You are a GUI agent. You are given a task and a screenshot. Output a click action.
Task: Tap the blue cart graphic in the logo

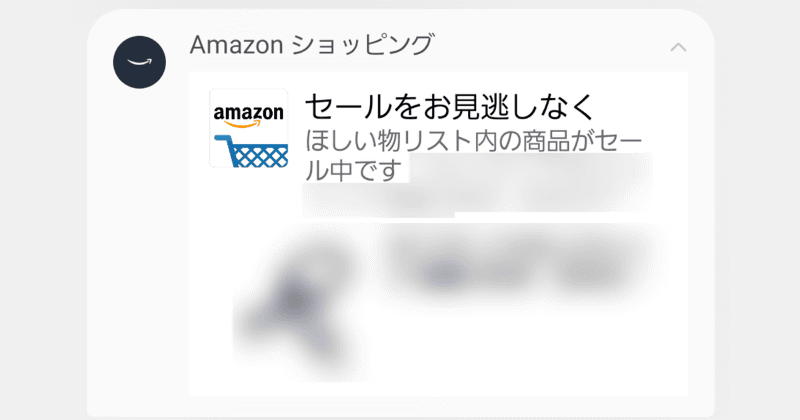pyautogui.click(x=252, y=151)
